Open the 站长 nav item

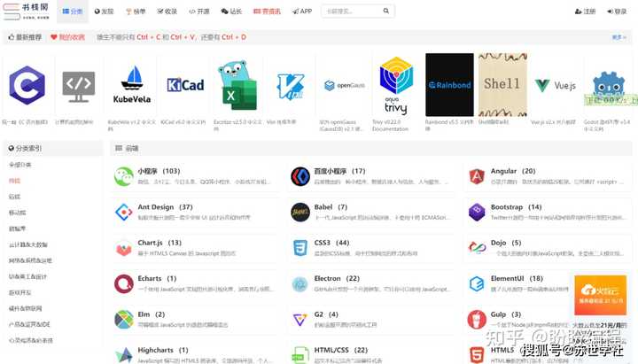[x=231, y=12]
